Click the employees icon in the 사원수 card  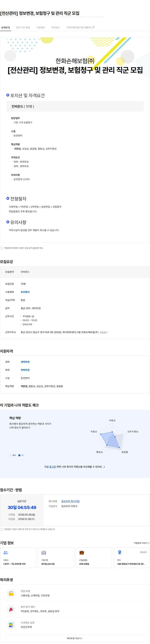[6, 553]
